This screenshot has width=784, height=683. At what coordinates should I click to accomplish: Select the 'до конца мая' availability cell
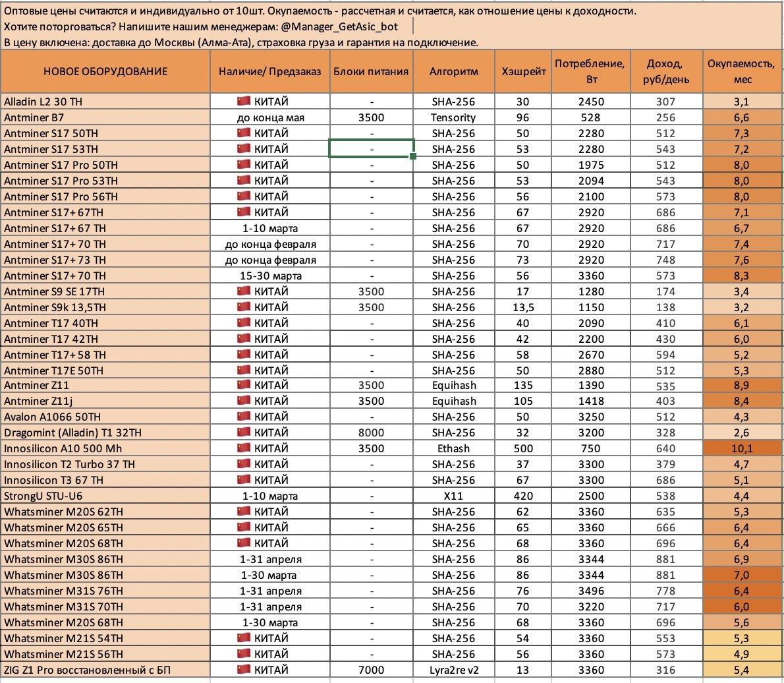270,117
